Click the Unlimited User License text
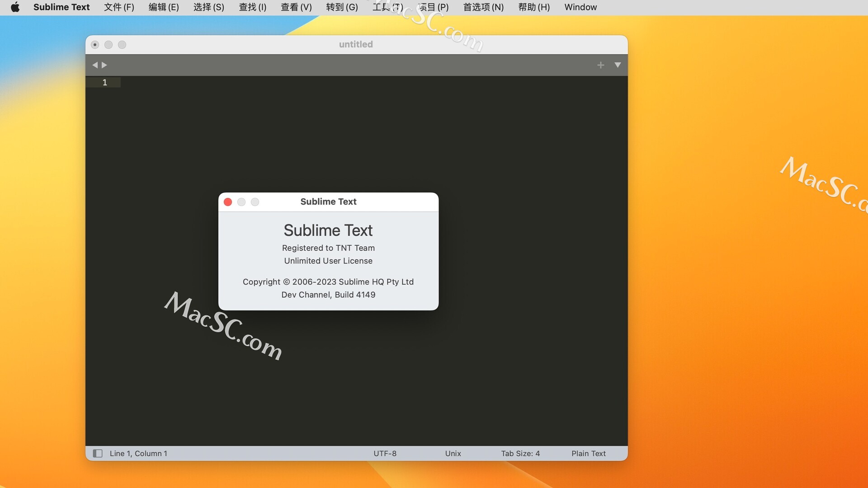This screenshot has height=488, width=868. (x=328, y=261)
